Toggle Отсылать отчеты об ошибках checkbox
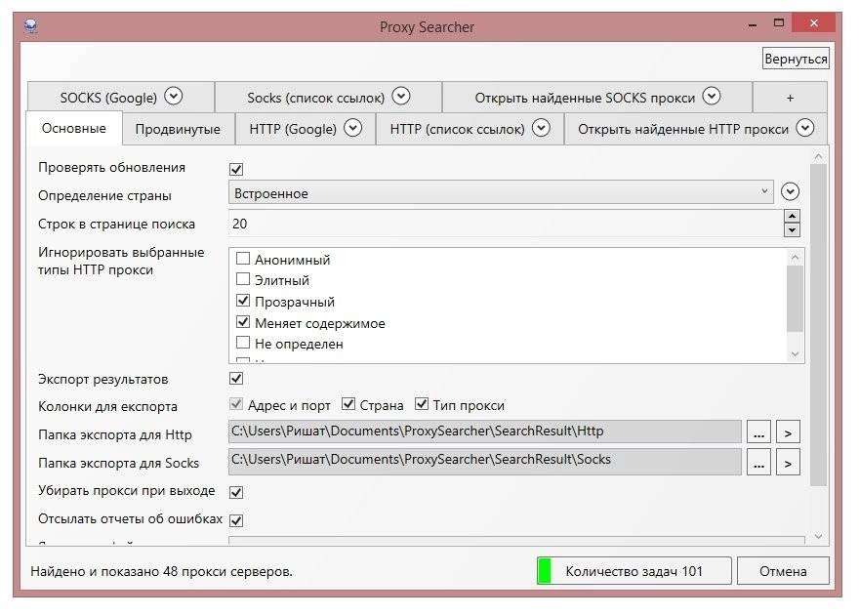Screen dimensions: 859x616 (x=236, y=520)
